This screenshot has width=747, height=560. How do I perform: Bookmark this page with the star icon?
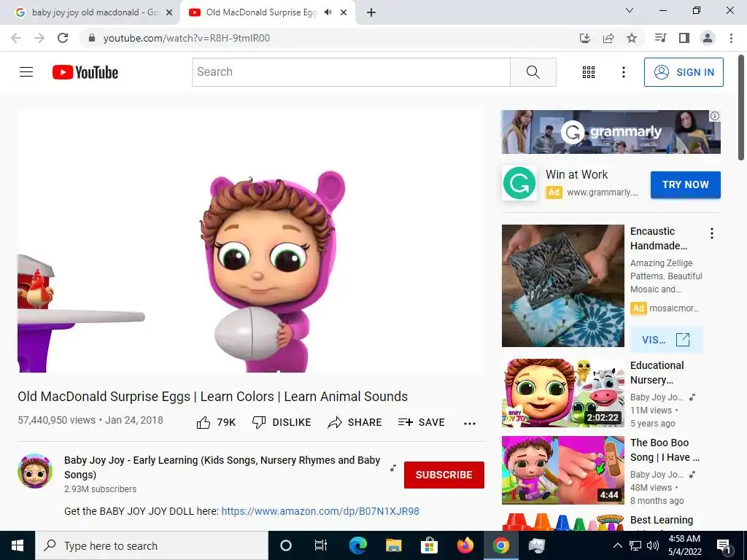click(632, 38)
